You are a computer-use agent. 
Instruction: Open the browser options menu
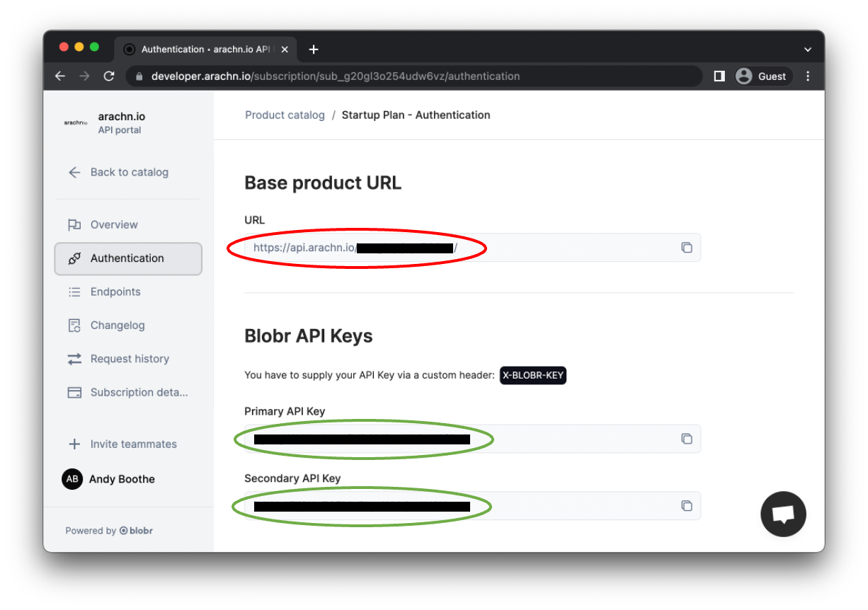[808, 76]
